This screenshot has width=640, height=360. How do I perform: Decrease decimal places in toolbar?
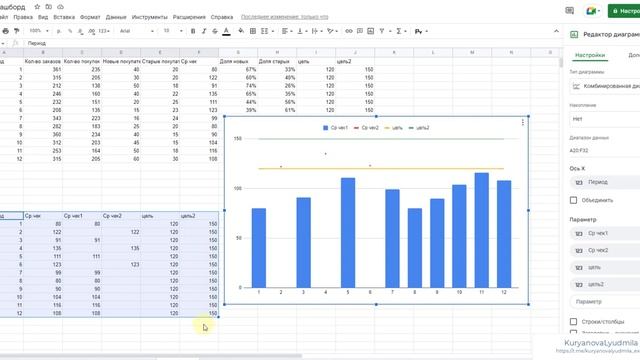(80, 31)
